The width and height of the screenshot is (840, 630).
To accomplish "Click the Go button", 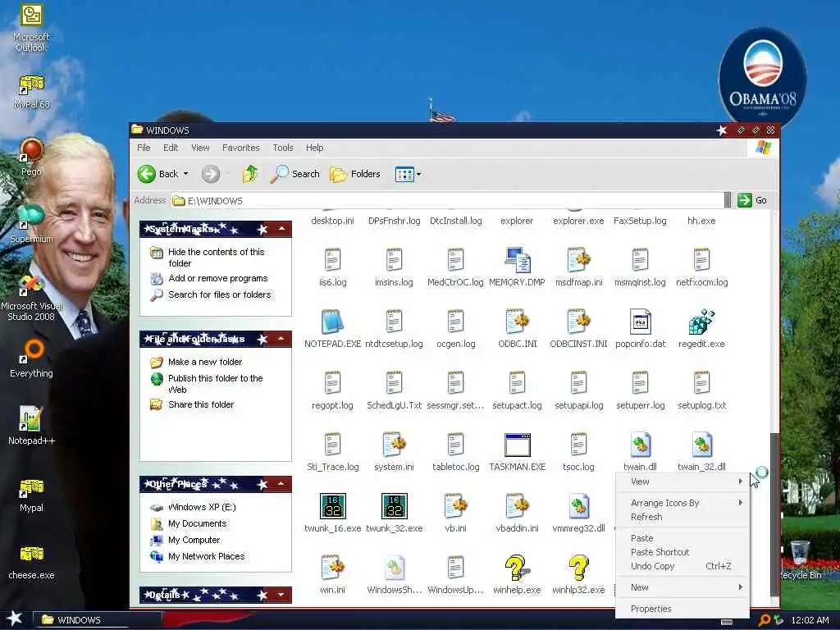I will [752, 200].
